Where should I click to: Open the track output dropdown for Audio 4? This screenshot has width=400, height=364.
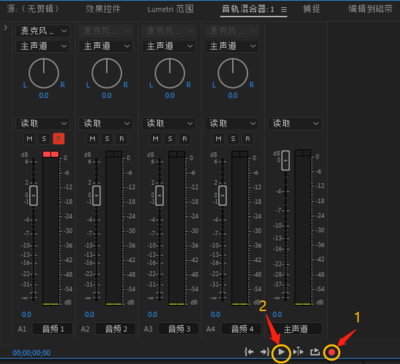coord(232,46)
